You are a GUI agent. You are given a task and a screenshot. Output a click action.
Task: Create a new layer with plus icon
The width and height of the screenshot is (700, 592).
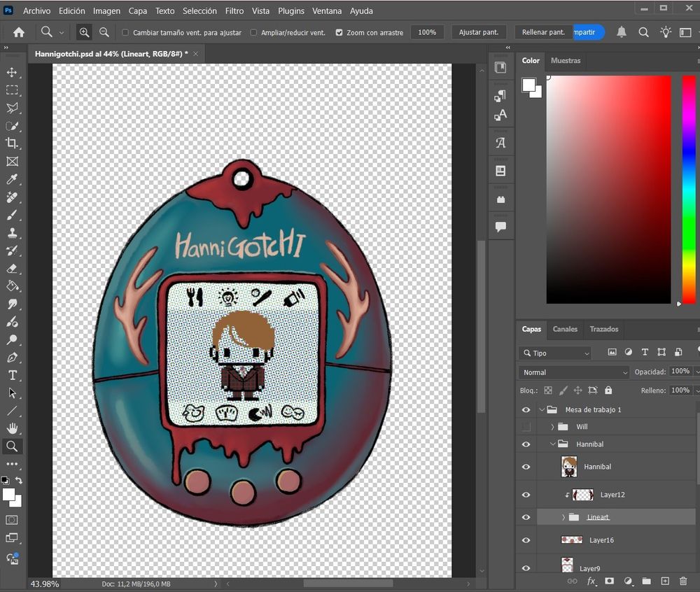[x=665, y=582]
